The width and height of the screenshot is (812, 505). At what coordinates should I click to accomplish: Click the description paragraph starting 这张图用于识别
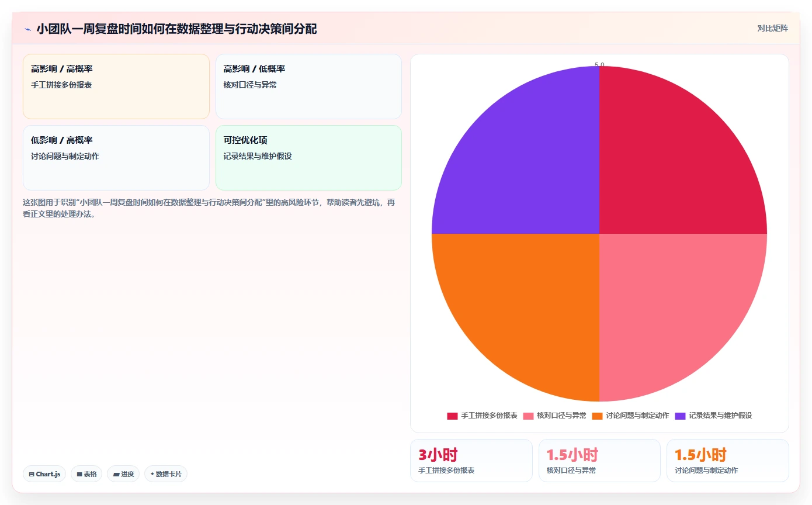pos(209,208)
